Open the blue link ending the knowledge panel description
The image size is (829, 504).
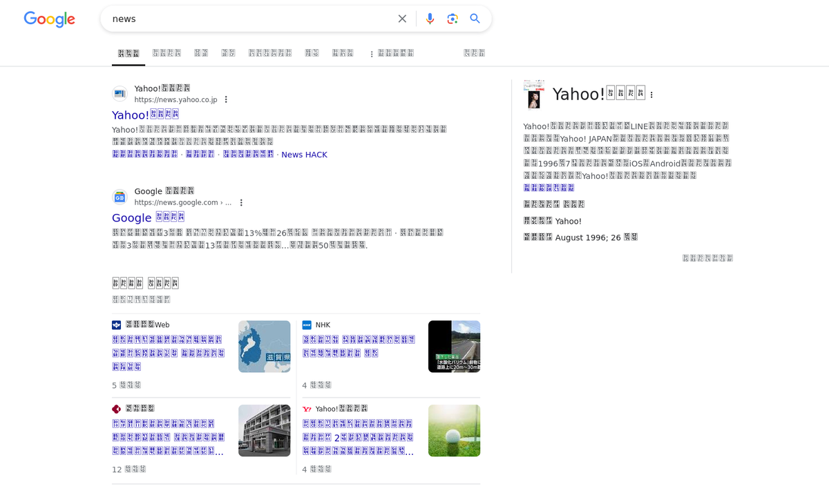coord(549,187)
